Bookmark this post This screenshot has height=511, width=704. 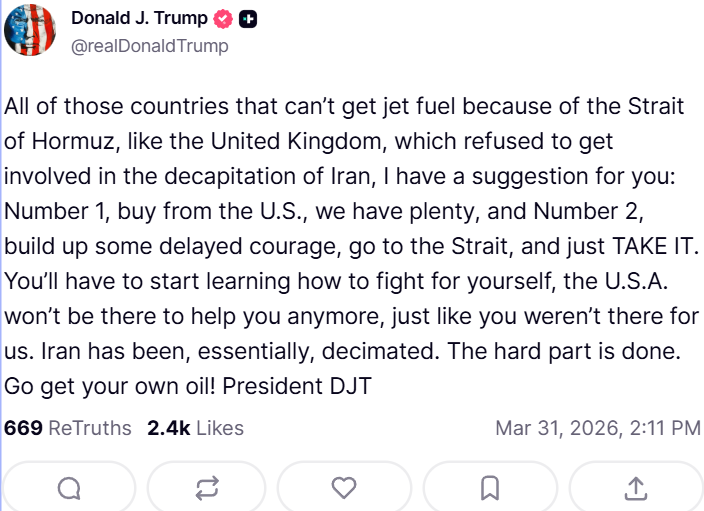[490, 488]
